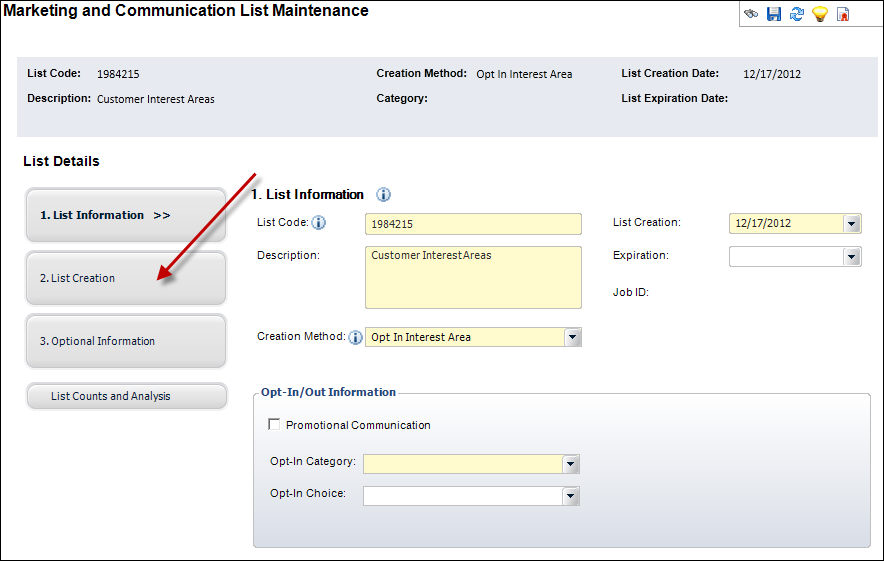
Task: Click inside the Description text area
Action: click(472, 277)
